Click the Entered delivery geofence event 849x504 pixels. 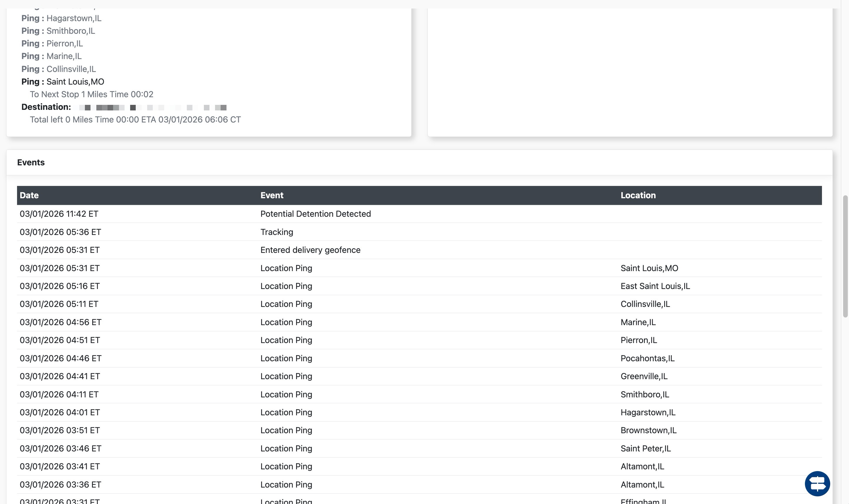pos(310,250)
